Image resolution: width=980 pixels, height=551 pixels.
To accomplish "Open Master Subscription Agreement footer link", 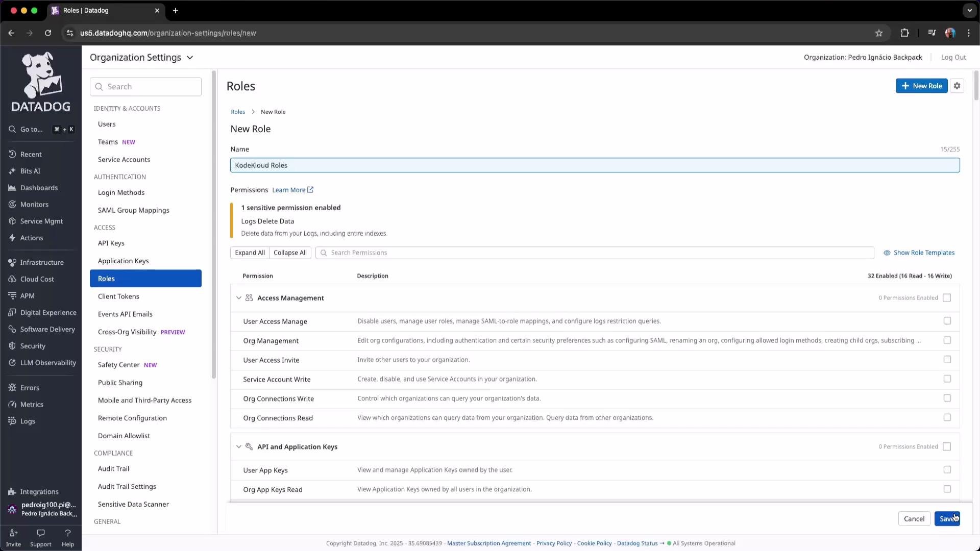I will click(489, 543).
